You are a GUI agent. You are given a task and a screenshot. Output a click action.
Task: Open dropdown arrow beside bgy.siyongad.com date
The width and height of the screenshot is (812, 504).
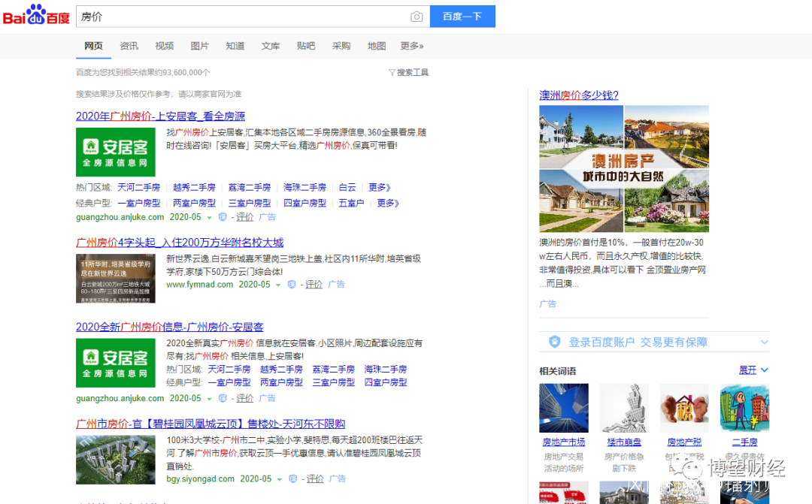[x=280, y=479]
